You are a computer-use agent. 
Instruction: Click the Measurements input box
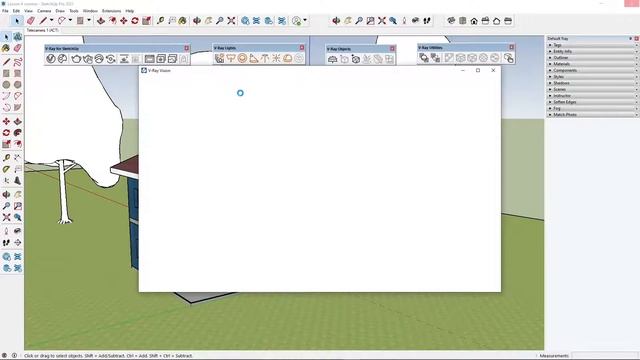pos(604,356)
